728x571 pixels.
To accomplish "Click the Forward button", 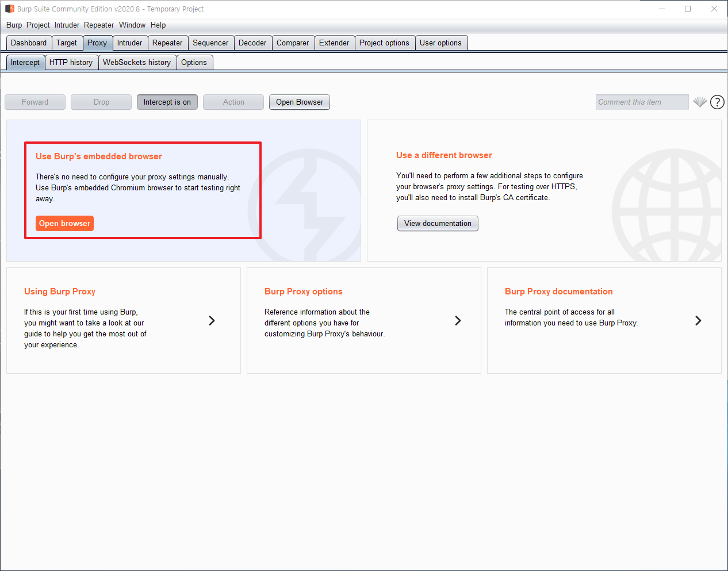I will point(35,102).
